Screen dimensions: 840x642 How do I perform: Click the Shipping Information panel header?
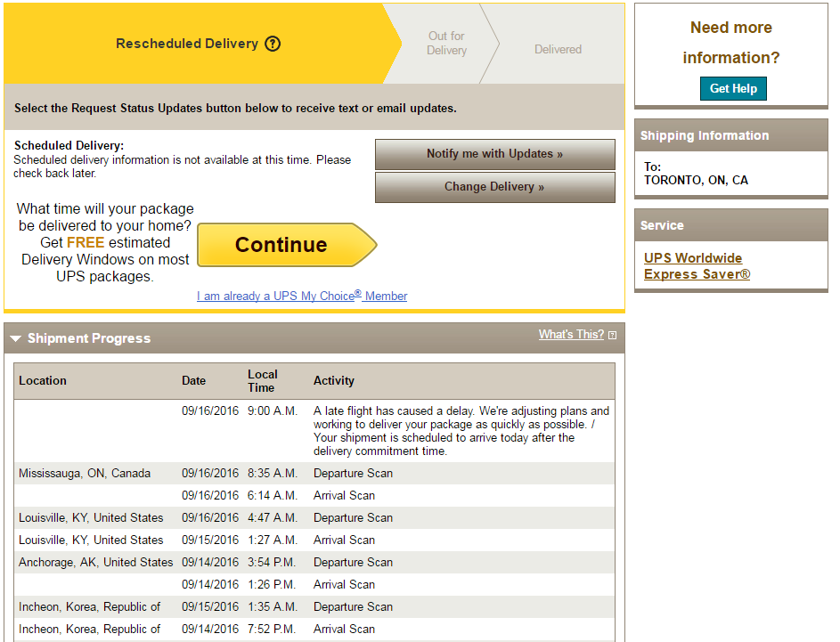point(730,135)
